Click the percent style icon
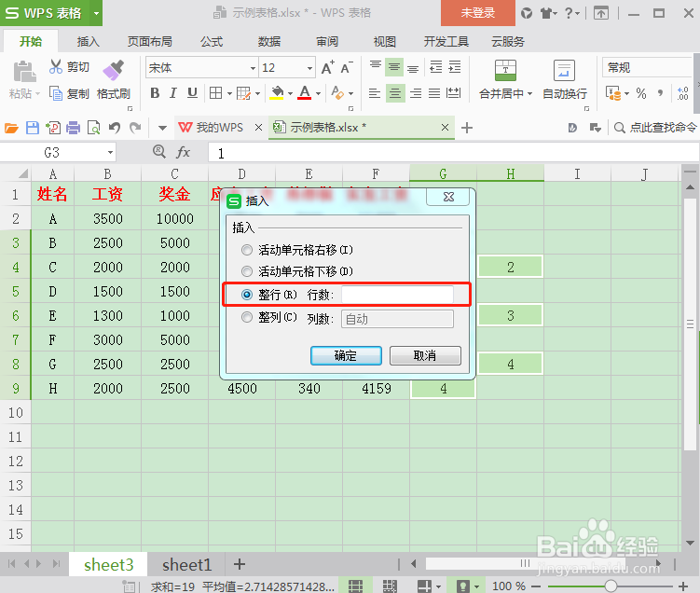 click(x=641, y=93)
